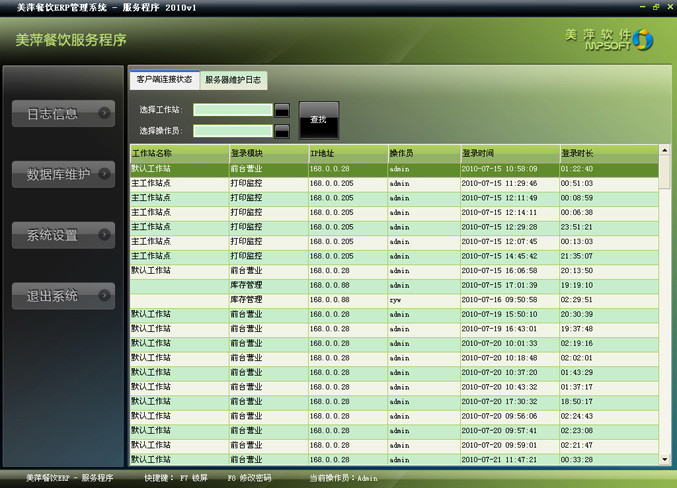This screenshot has width=677, height=488.
Task: Sort by the 登录时长 column header
Action: tap(609, 153)
